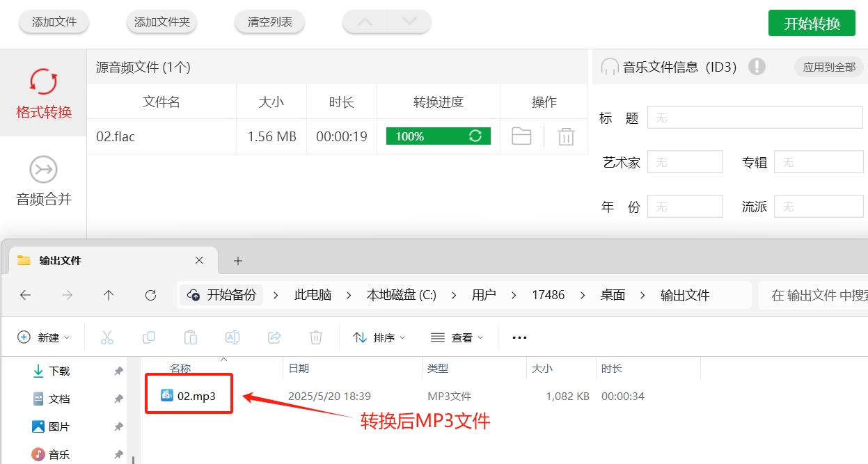Image resolution: width=868 pixels, height=464 pixels.
Task: Open the 新建 dropdown in Explorer
Action: (x=44, y=337)
